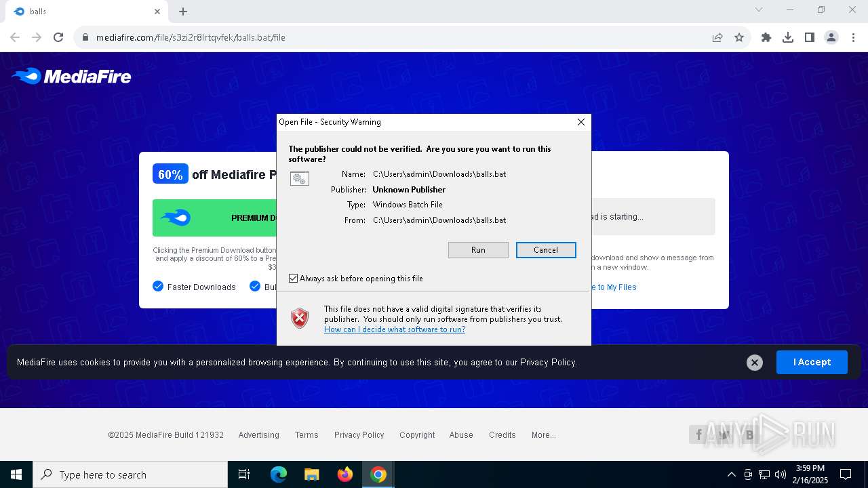
Task: Cancel the Open File security warning
Action: click(x=546, y=250)
